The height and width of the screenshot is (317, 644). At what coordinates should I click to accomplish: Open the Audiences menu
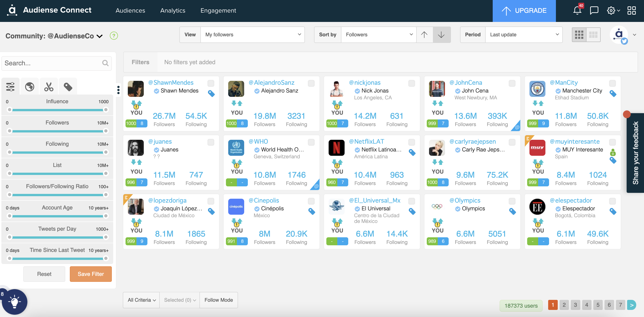pyautogui.click(x=130, y=11)
